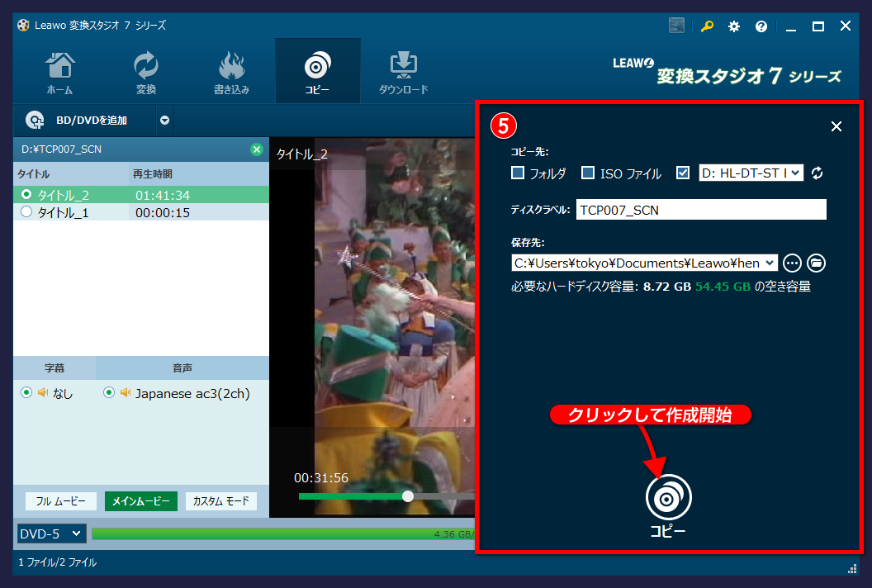Select the タイトル_2 radio button
The height and width of the screenshot is (588, 872).
(x=26, y=195)
